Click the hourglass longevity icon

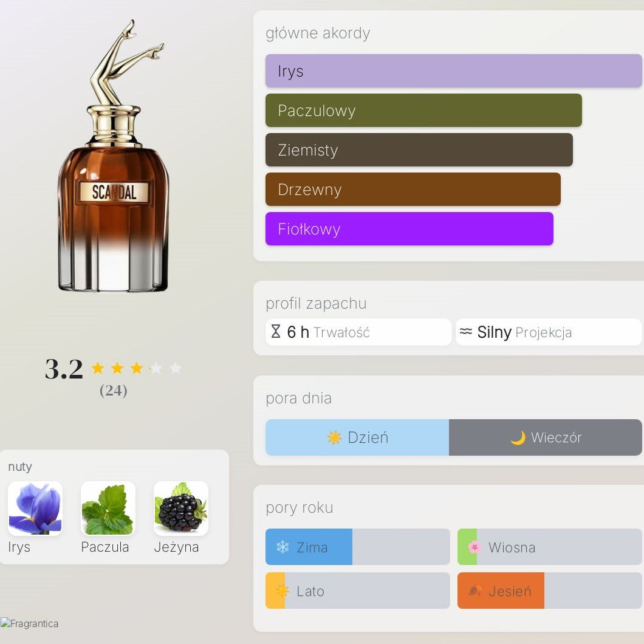(276, 332)
